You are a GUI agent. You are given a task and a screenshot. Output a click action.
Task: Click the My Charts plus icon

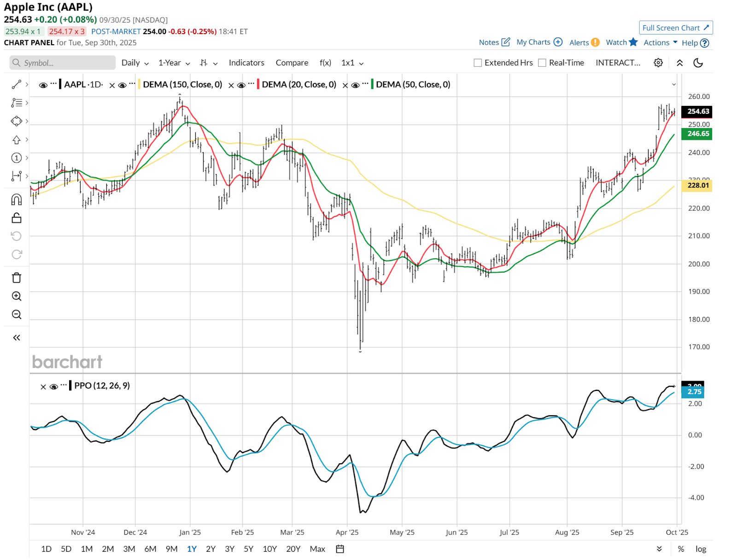tap(558, 42)
